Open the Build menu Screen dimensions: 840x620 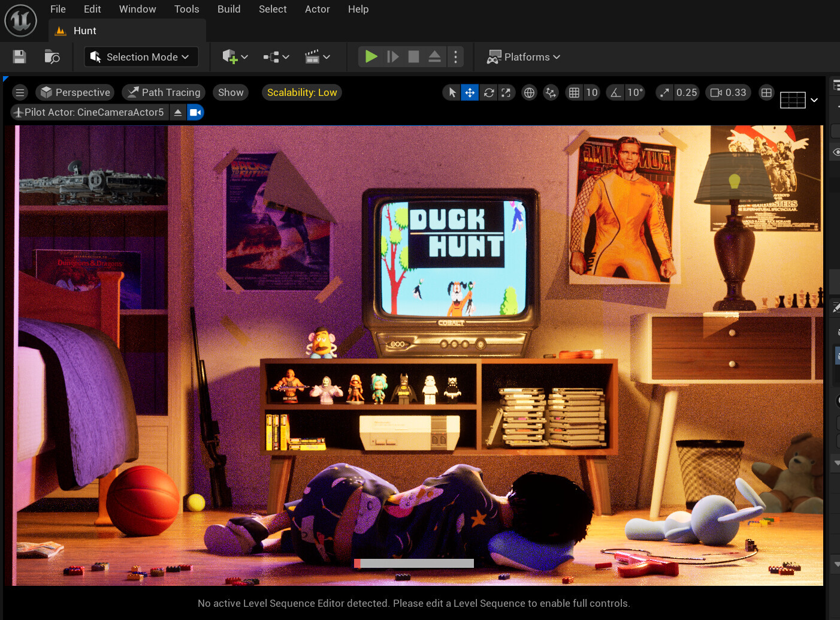[229, 9]
